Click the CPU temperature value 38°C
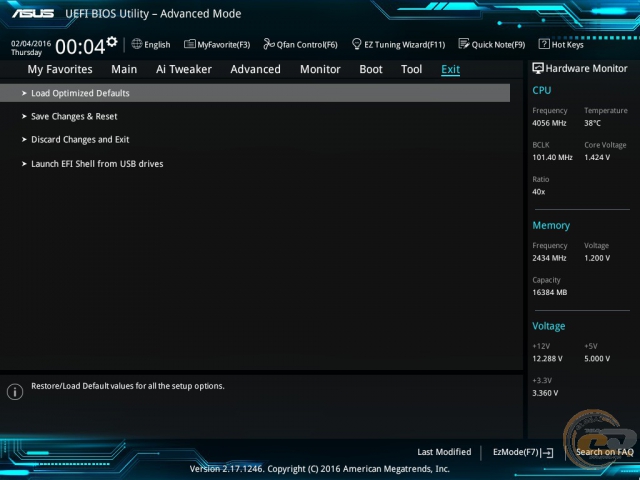Viewport: 640px width, 480px height. point(592,123)
